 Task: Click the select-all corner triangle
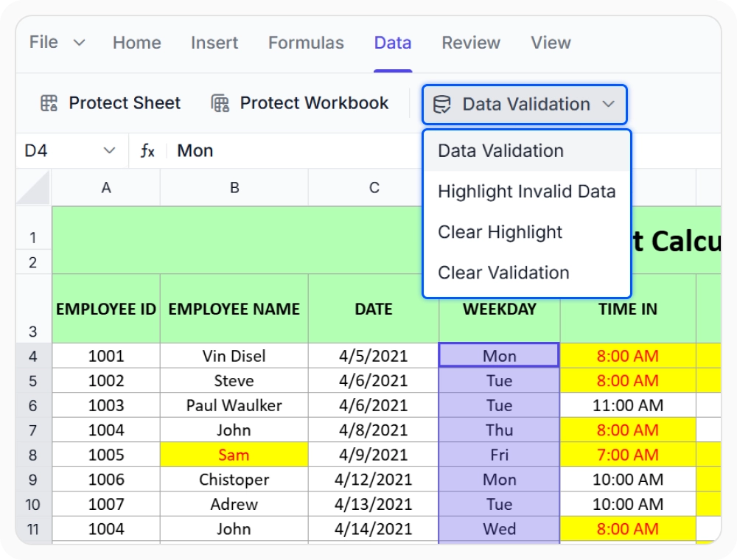coord(34,188)
